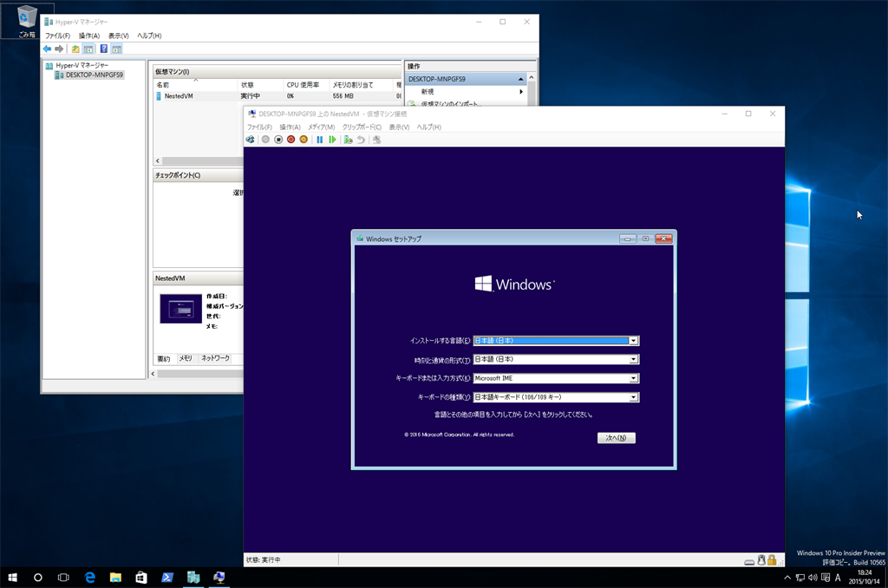The height and width of the screenshot is (588, 888).
Task: Open ファイル(F) menu in Hyper-V Manager
Action: point(58,36)
